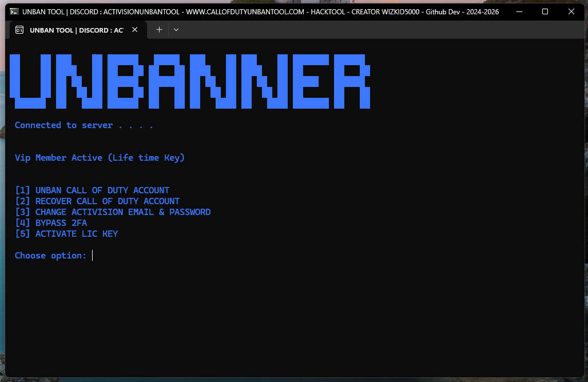588x382 pixels.
Task: Click '[3] CHANGE ACTIVISION EMAIL & PASSWORD' line
Action: (x=113, y=212)
